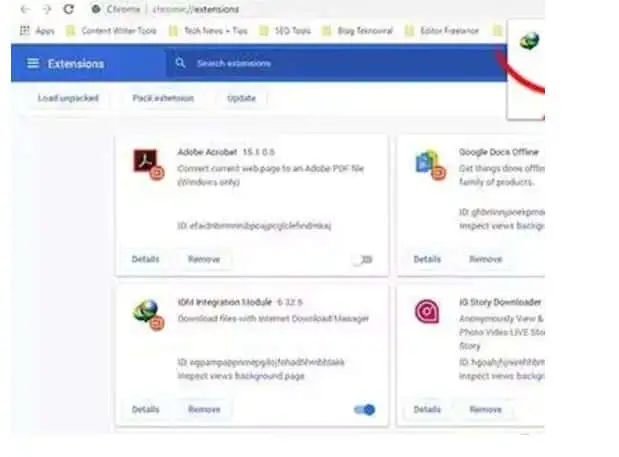This screenshot has width=619, height=457.
Task: Click the Adobe Acrobat extension title
Action: point(207,152)
